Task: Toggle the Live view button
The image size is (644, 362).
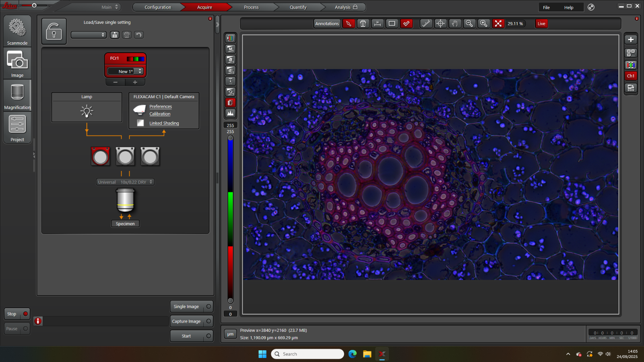Action: pos(541,24)
